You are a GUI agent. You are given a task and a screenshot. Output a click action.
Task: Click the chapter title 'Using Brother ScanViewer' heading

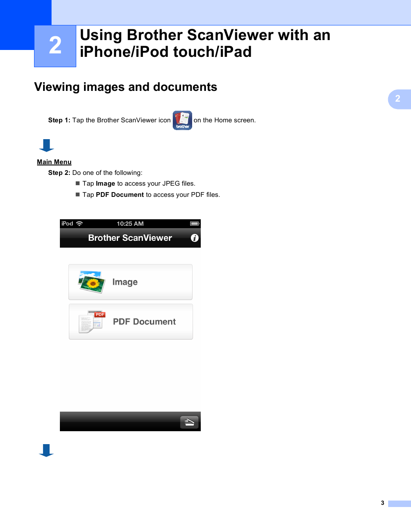pos(205,43)
